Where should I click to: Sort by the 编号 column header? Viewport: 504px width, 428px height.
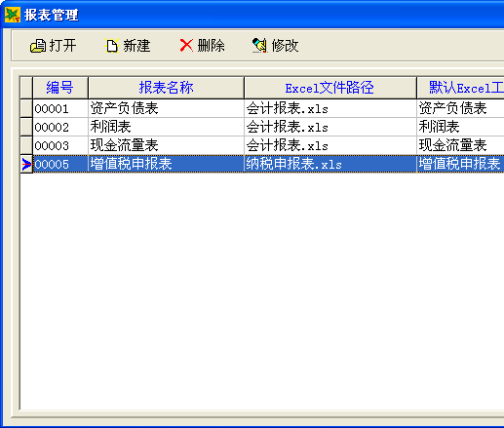pos(60,88)
